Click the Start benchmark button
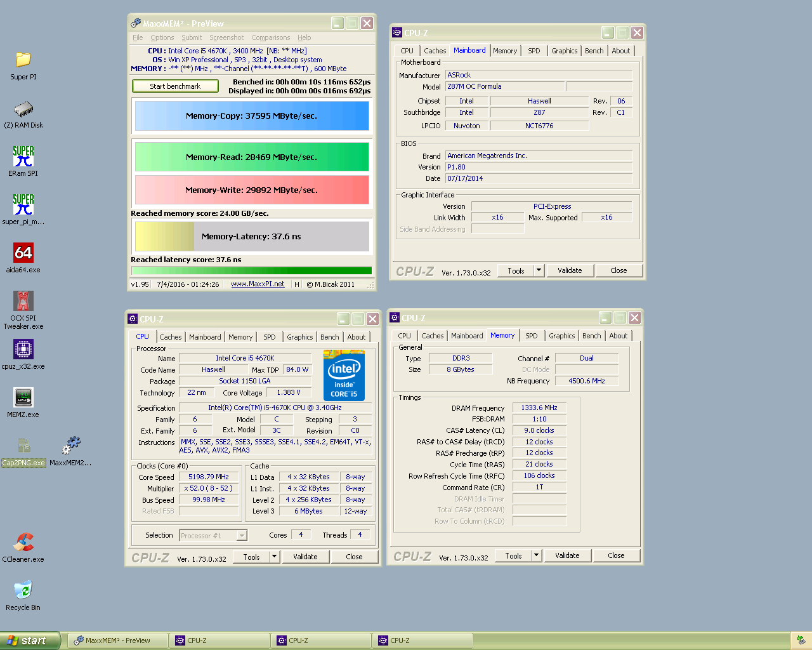The image size is (812, 650). (x=175, y=86)
